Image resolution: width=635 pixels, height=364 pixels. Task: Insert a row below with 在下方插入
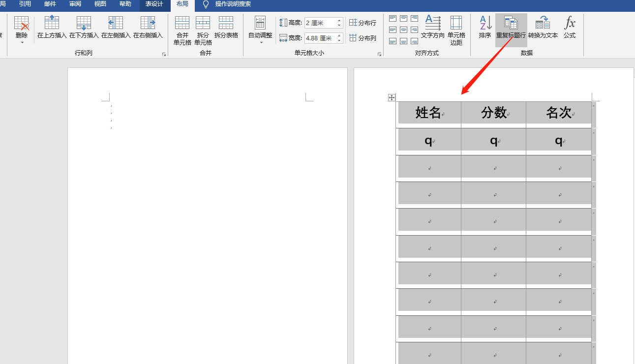coord(84,27)
